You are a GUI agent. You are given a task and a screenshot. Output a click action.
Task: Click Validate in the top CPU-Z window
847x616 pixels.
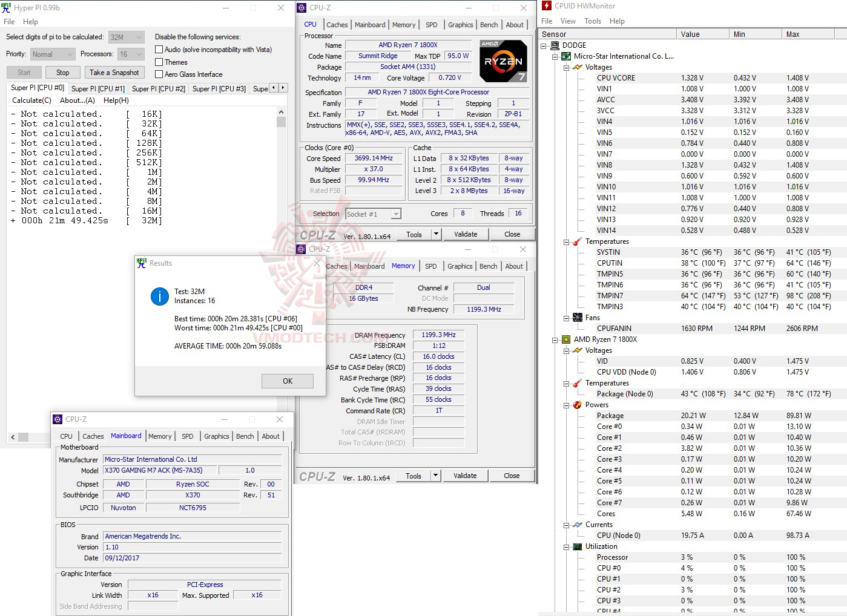tap(466, 234)
